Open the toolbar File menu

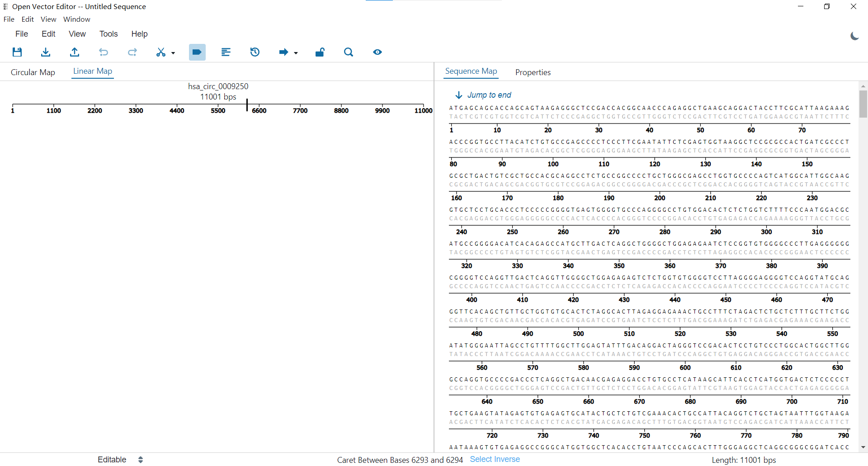click(22, 34)
